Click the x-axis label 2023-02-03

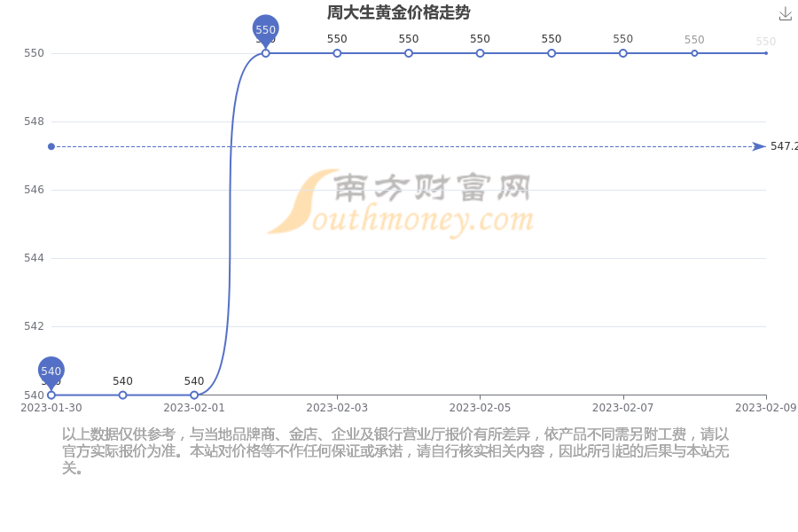(x=337, y=408)
